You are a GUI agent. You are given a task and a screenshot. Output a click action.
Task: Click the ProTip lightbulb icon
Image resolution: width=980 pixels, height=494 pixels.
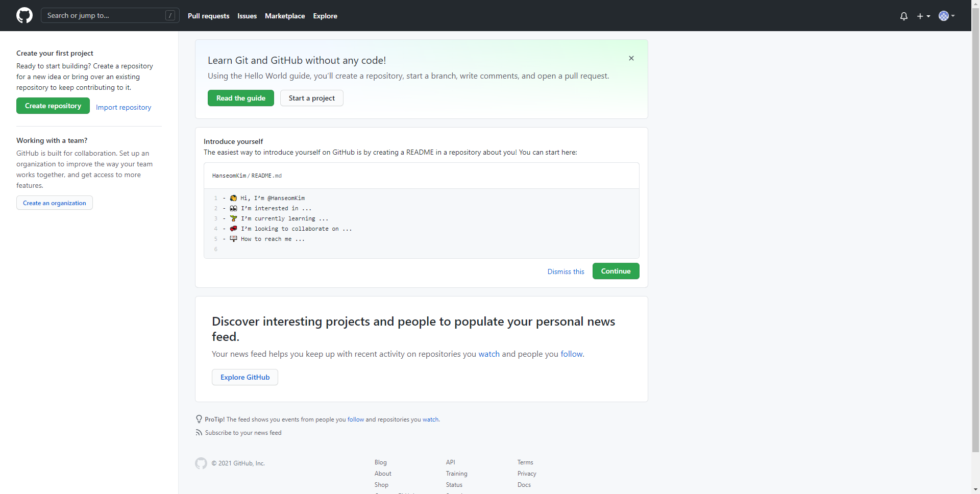pyautogui.click(x=199, y=419)
